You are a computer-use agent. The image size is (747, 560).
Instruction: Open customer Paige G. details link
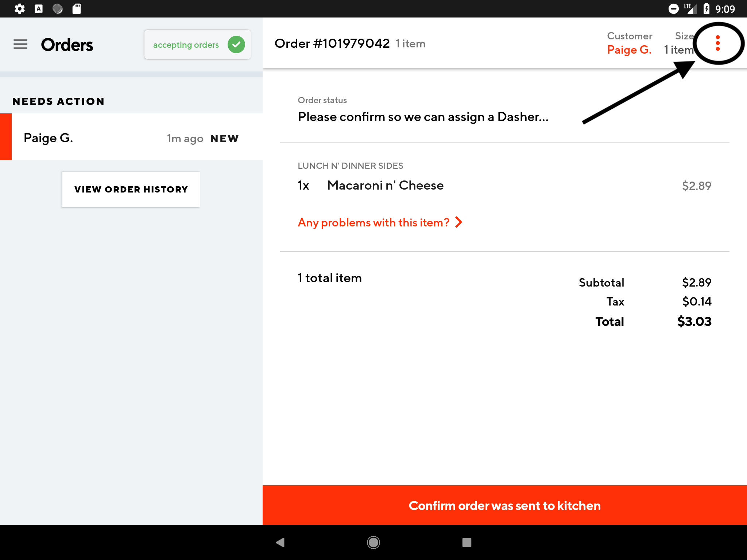tap(629, 50)
